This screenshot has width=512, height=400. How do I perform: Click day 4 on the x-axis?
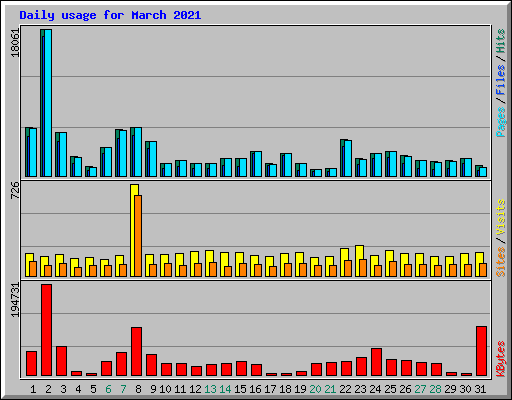[78, 389]
